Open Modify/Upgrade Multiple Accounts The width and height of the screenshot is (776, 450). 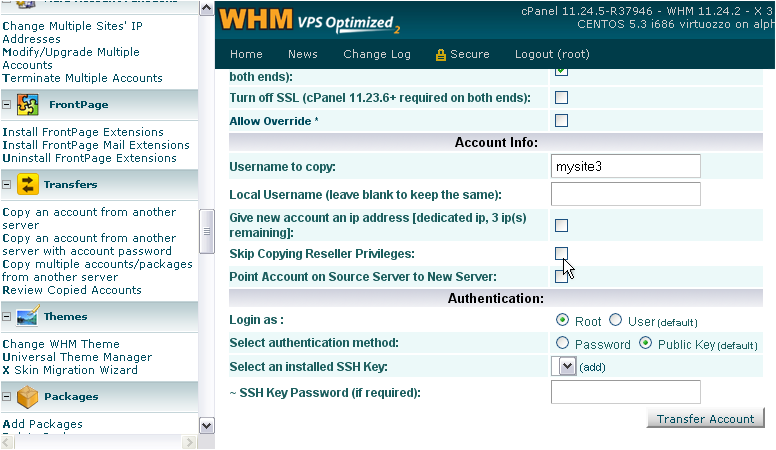pyautogui.click(x=71, y=58)
